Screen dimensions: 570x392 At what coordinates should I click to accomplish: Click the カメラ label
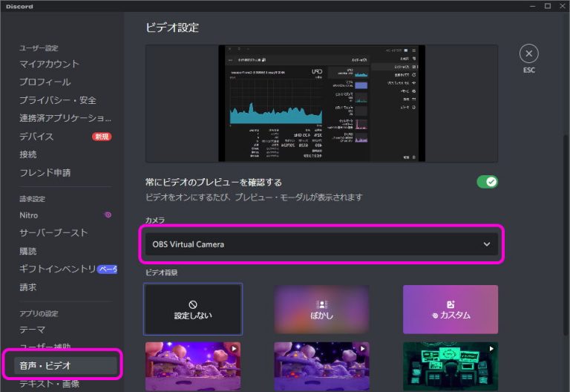click(155, 220)
